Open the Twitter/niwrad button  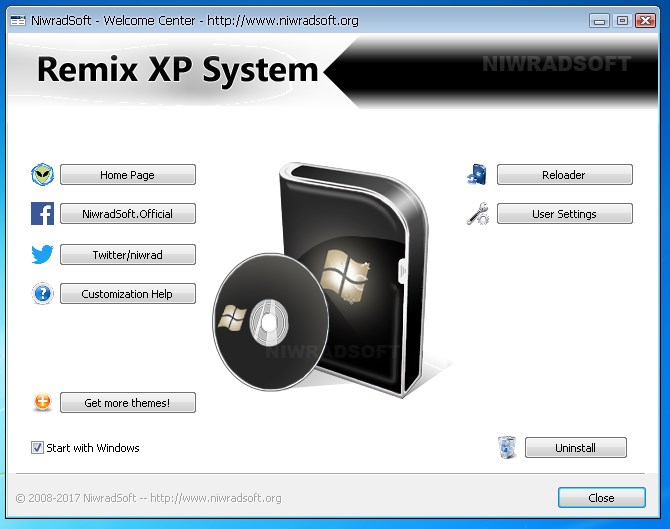tap(128, 255)
